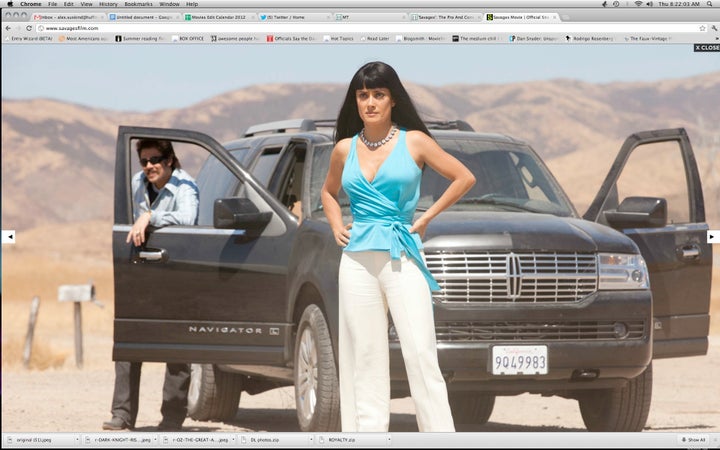Open the Bookmarks menu
Screen dimensions: 720x450
138,4
